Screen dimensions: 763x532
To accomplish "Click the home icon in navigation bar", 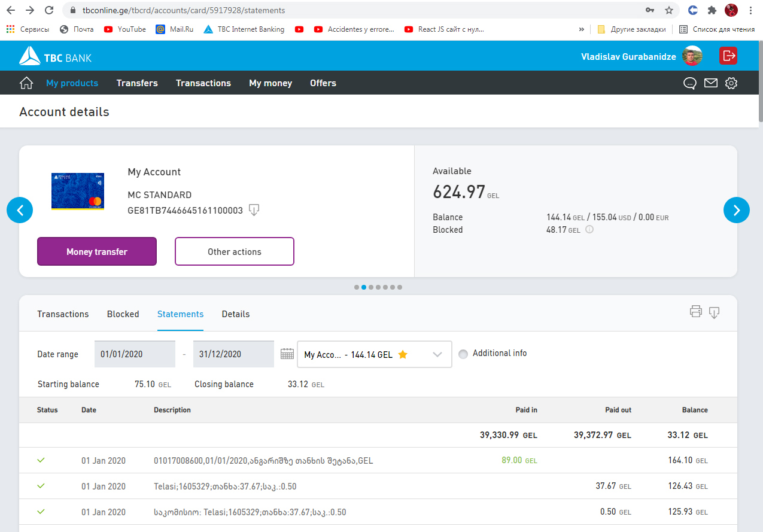I will tap(26, 83).
